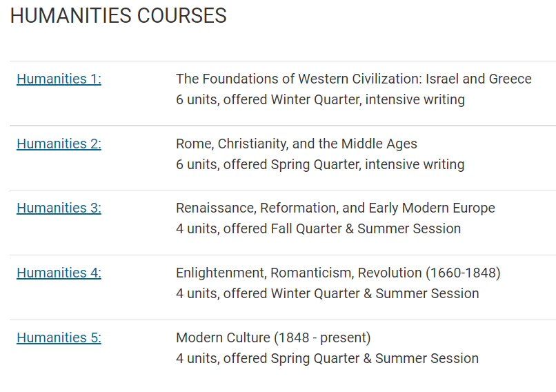Viewport: 556px width, 392px height.
Task: Open the Humanities 2 course link
Action: [59, 144]
